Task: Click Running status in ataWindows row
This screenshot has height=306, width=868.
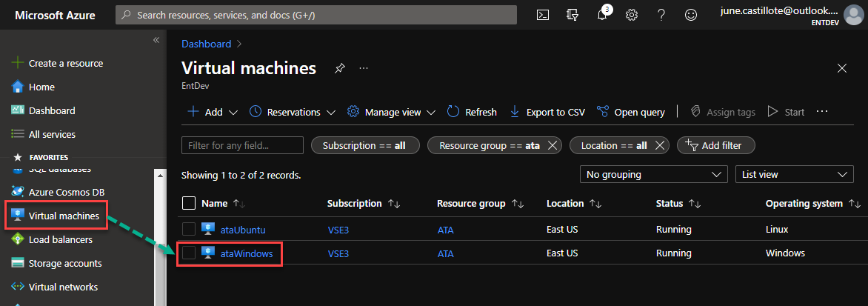Action: pyautogui.click(x=674, y=254)
